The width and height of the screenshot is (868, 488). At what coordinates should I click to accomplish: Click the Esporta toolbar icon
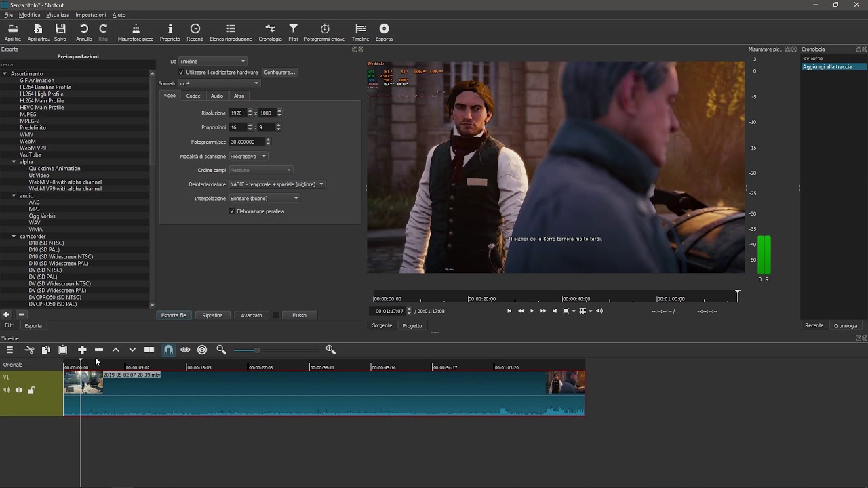384,28
